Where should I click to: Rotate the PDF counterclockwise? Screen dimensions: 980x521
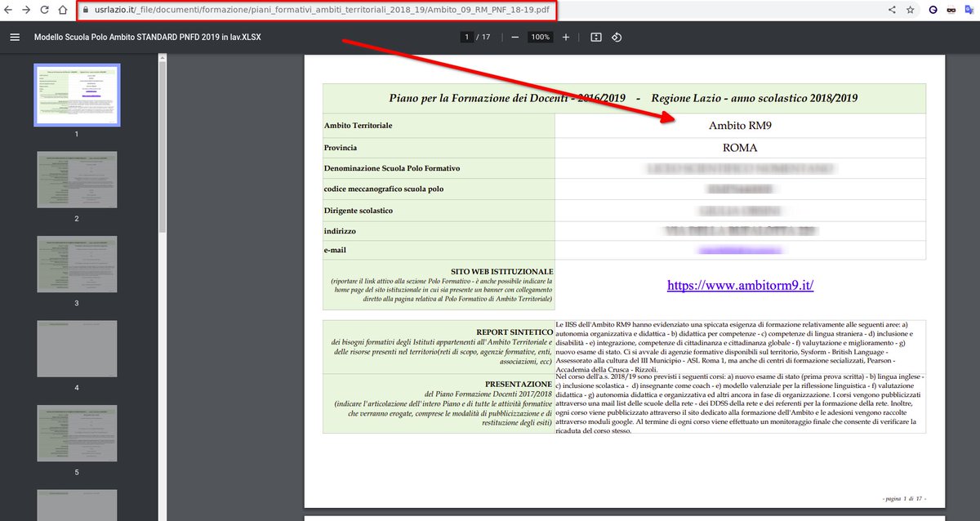tap(617, 38)
